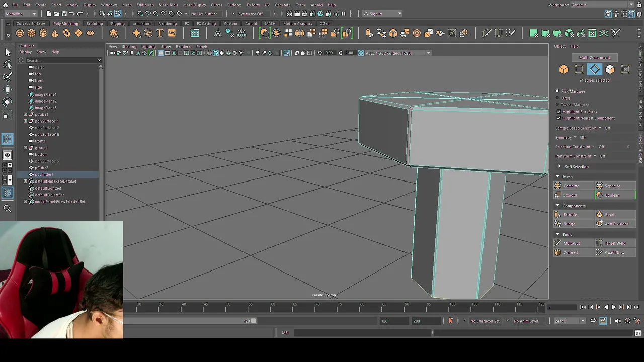Click the Multi-Component button

(x=595, y=58)
